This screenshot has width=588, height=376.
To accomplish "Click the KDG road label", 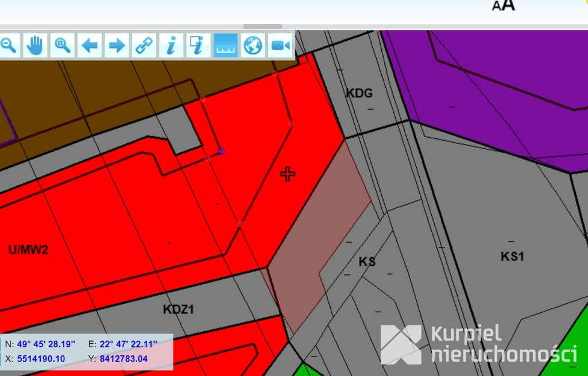I will point(359,93).
